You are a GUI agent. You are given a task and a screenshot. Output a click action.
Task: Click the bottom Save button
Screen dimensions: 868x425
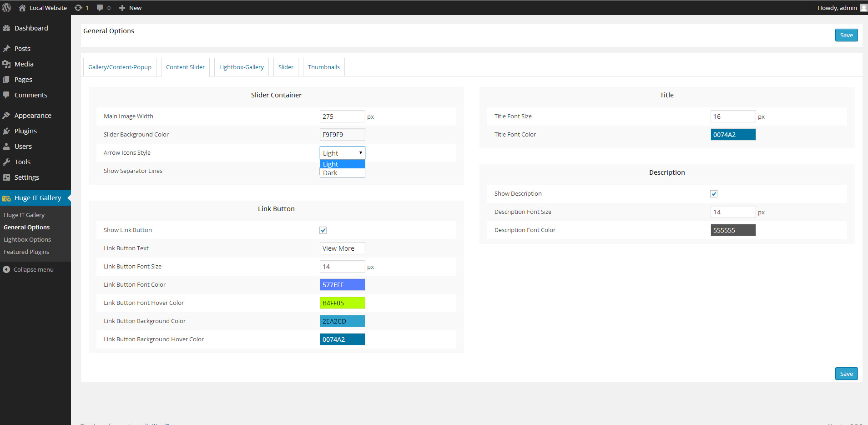pos(846,374)
